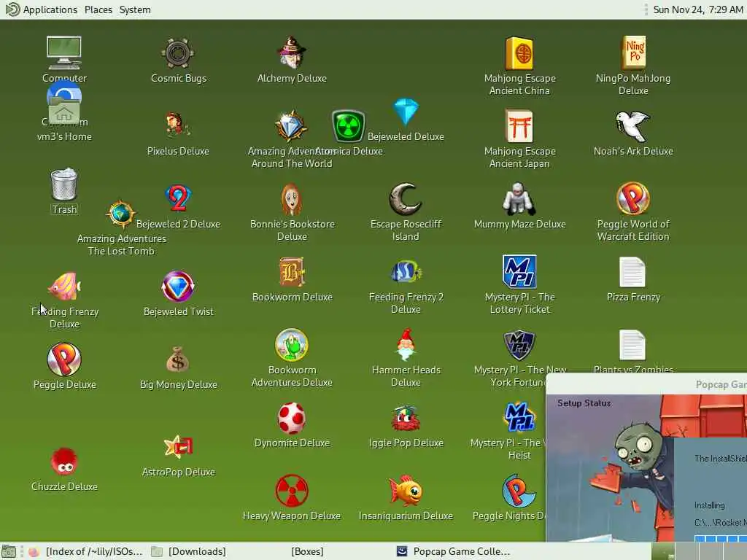
Task: Open vm3's Home folder icon
Action: coord(64,112)
